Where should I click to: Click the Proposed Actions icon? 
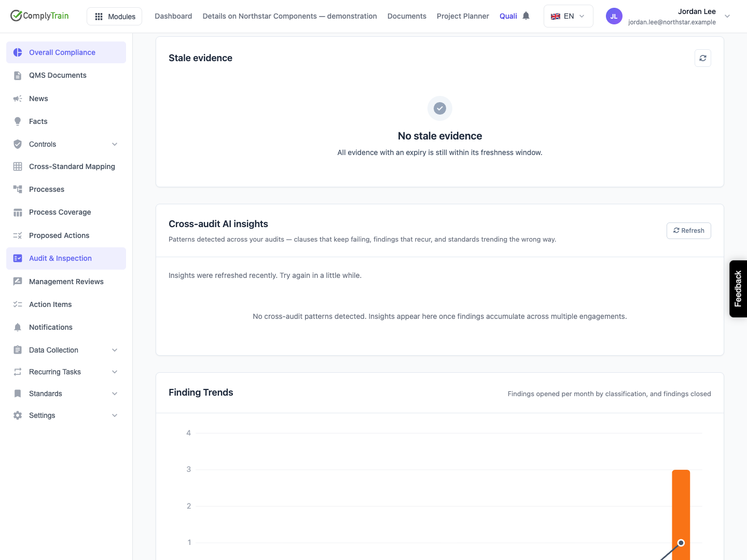point(18,235)
